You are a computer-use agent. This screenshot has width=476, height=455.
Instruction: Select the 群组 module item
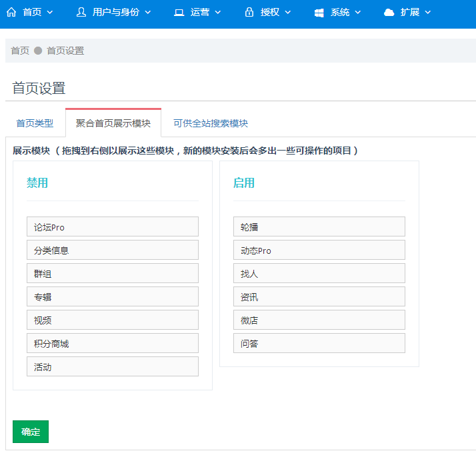pos(113,273)
